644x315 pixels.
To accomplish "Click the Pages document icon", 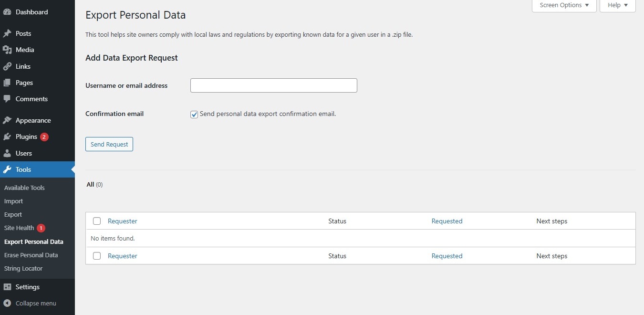I will point(7,83).
